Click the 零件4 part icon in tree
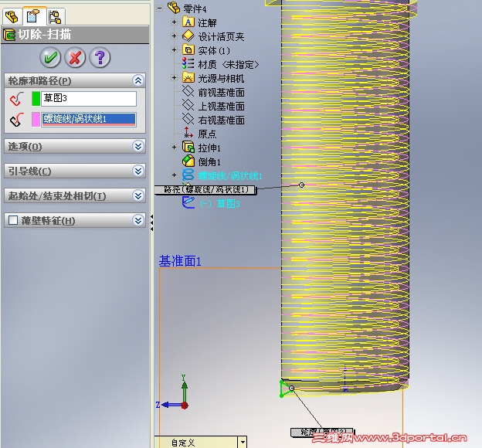Screen dimensions: 482x448 point(174,8)
